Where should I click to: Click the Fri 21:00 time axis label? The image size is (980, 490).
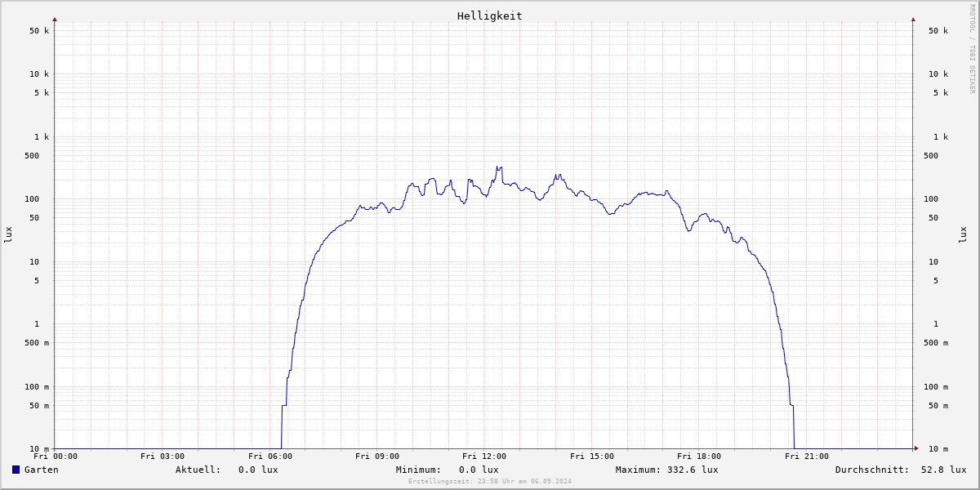(x=807, y=457)
